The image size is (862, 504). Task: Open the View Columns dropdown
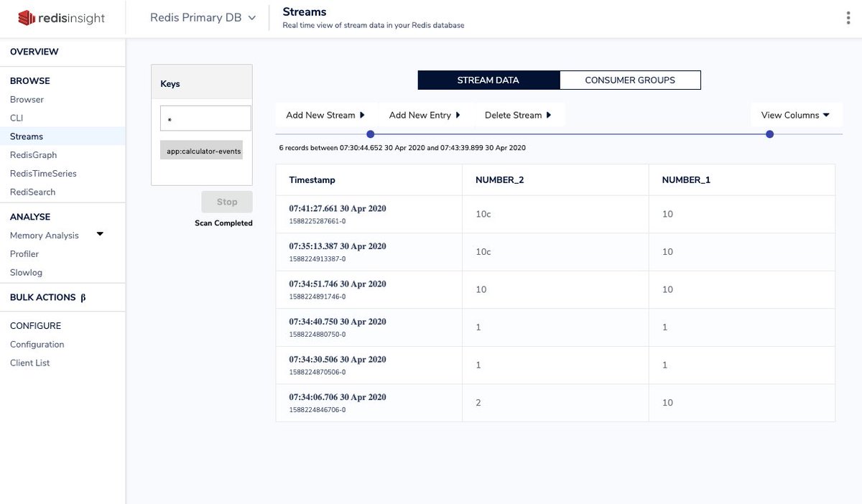pos(796,115)
